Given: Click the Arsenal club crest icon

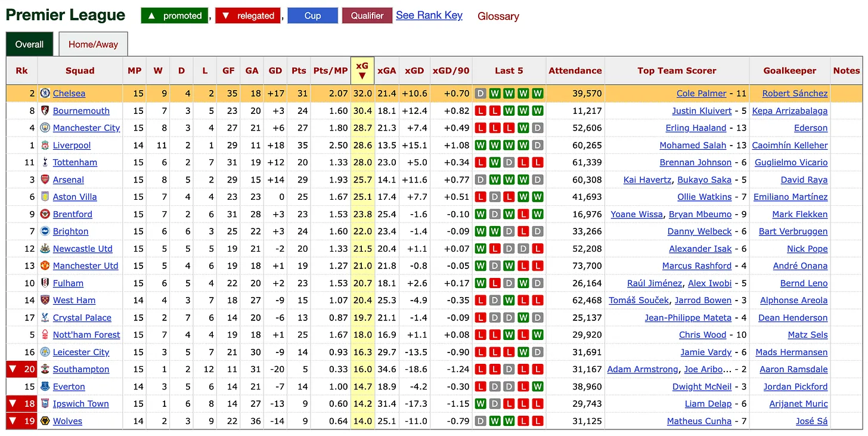Looking at the screenshot, I should (45, 180).
